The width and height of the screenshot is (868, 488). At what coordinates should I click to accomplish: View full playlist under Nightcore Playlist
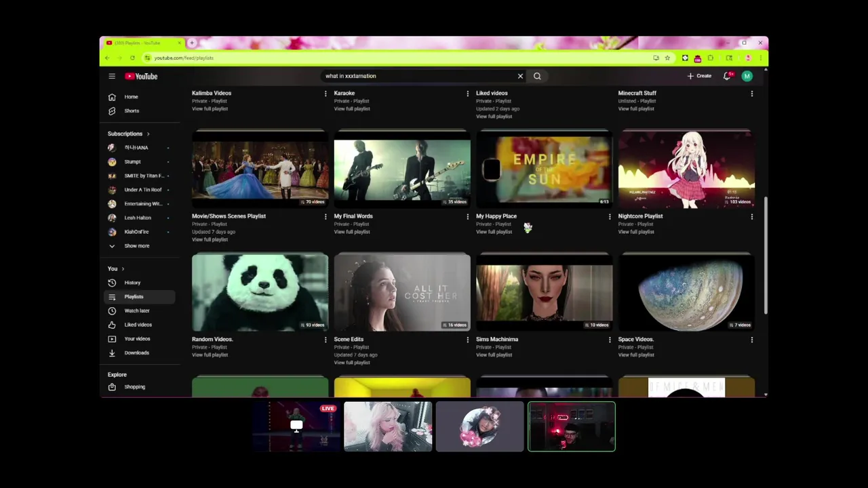coord(636,232)
